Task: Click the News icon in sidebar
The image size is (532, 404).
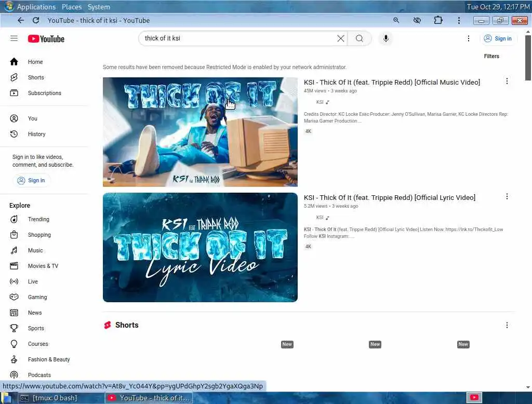Action: (14, 313)
